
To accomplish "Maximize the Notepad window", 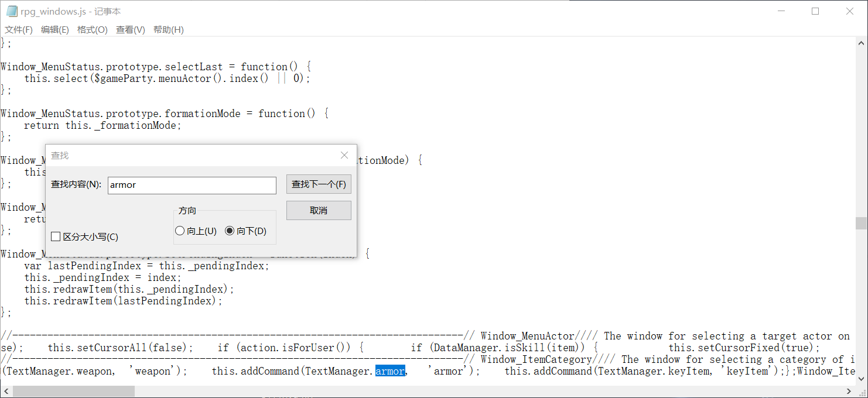I will point(815,11).
